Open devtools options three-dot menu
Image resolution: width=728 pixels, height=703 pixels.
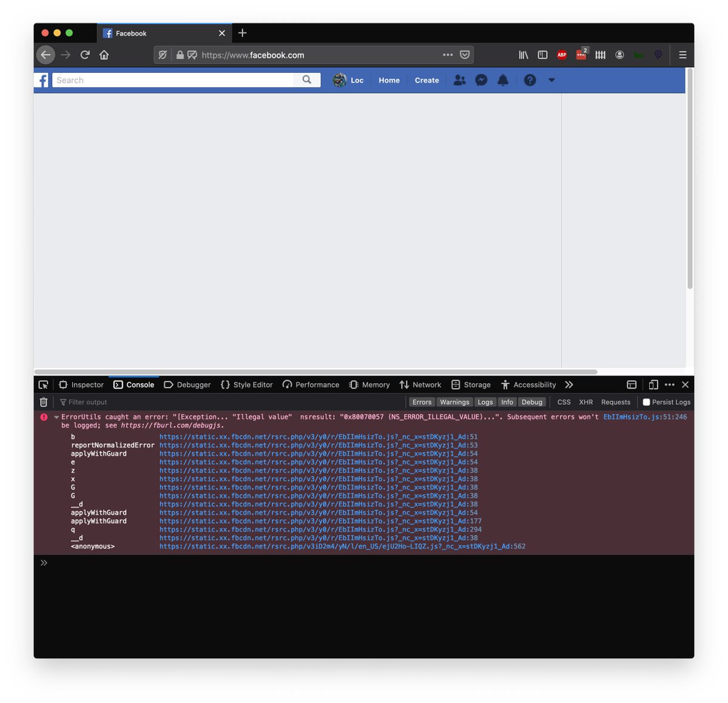pyautogui.click(x=670, y=385)
